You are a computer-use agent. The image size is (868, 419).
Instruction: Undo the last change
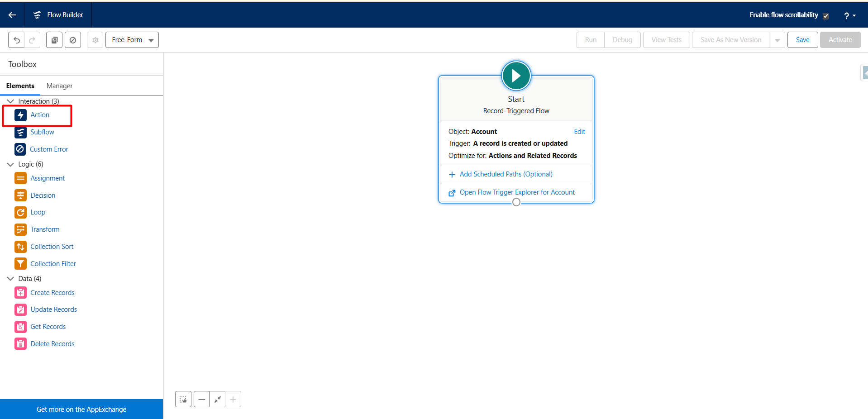(x=16, y=40)
